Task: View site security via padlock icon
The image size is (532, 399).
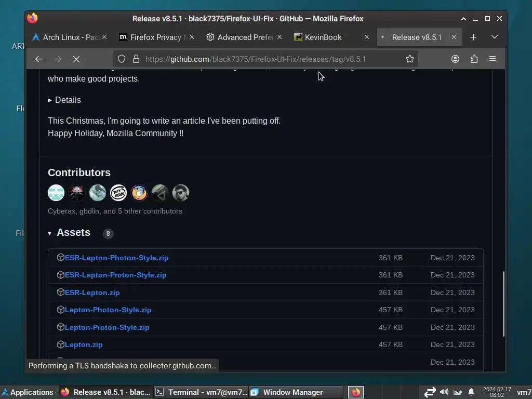Action: tap(136, 59)
